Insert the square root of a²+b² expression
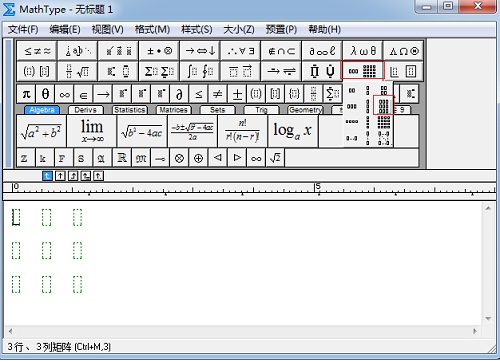500x362 pixels. (41, 131)
